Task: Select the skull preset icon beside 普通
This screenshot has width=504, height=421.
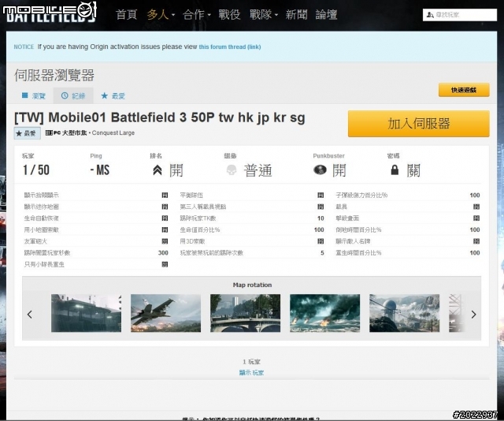Action: click(x=232, y=170)
